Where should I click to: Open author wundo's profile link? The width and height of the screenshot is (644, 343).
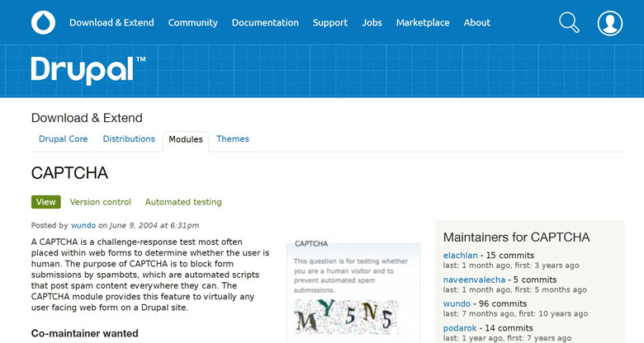(x=83, y=225)
